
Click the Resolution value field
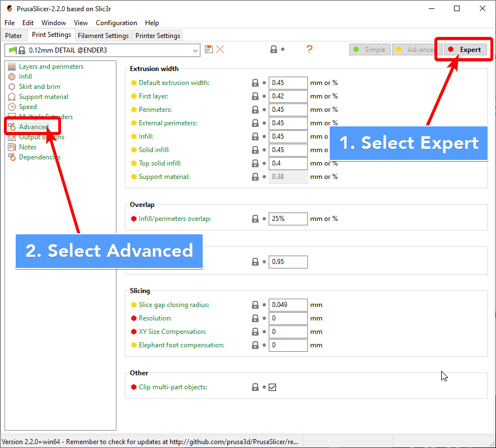pos(288,318)
